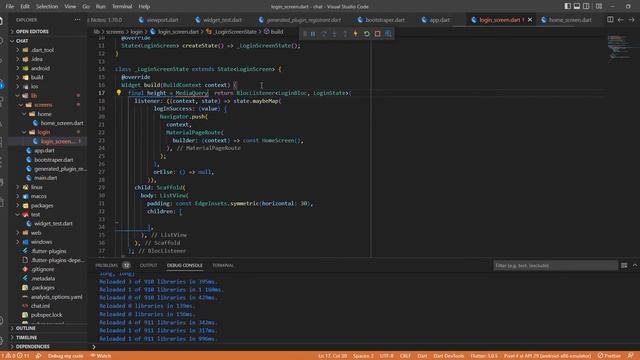Screen dimensions: 640x360
Task: Open errors and warnings status indicator
Action: tap(16, 356)
